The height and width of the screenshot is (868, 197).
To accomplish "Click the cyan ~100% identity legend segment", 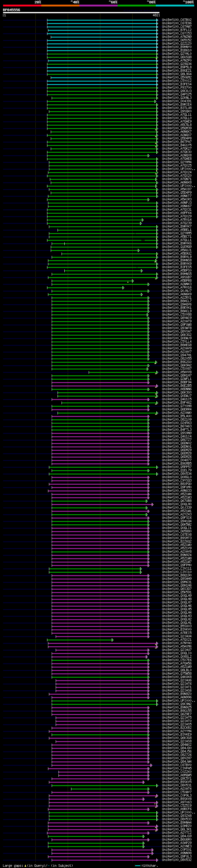I will pyautogui.click(x=175, y=6).
